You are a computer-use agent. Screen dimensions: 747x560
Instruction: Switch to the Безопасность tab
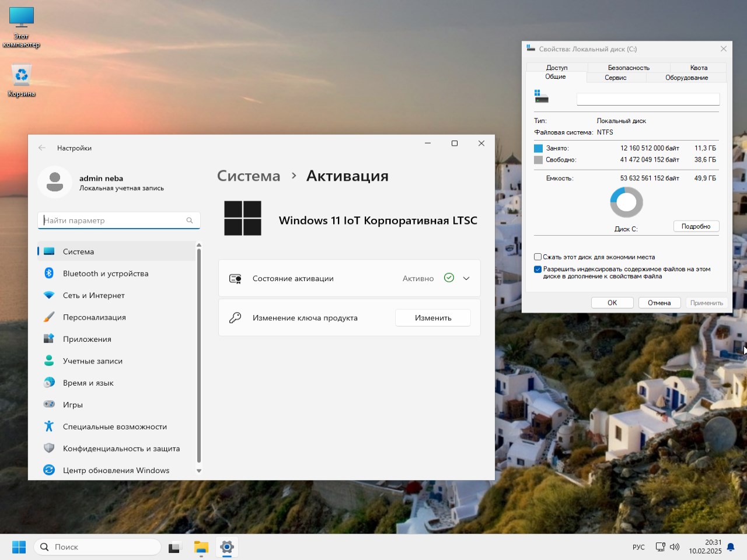(x=629, y=68)
